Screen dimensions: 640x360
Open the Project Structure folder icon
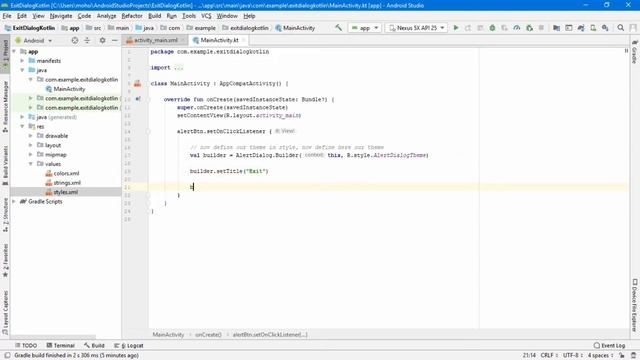(556, 28)
